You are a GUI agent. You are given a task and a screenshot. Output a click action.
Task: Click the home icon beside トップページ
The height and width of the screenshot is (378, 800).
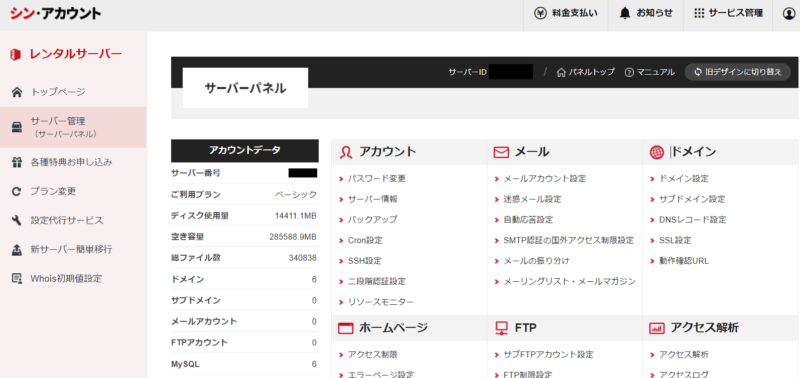(17, 92)
